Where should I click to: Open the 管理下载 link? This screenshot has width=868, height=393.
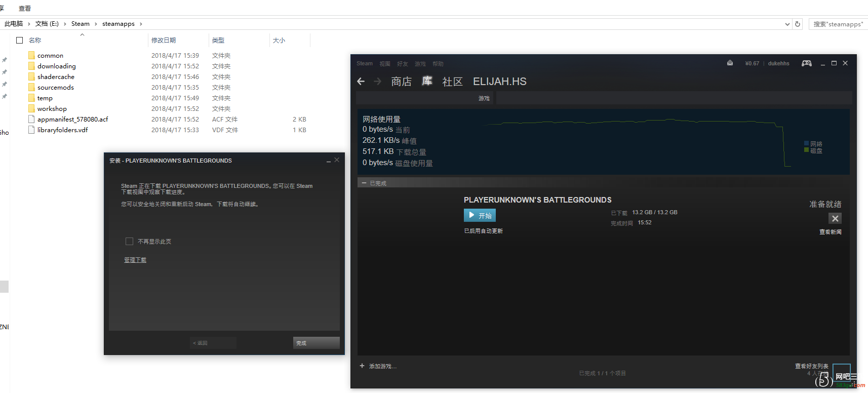(135, 260)
